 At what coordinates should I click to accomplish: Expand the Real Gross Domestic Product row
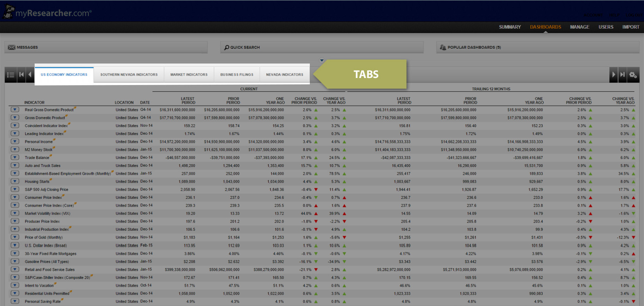point(15,109)
